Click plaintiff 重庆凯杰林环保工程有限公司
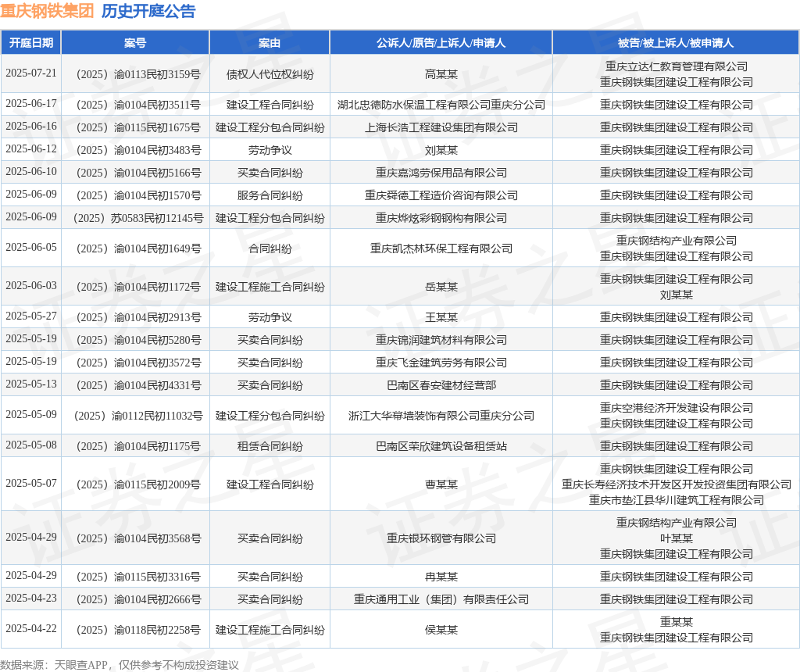The image size is (800, 672). point(441,249)
